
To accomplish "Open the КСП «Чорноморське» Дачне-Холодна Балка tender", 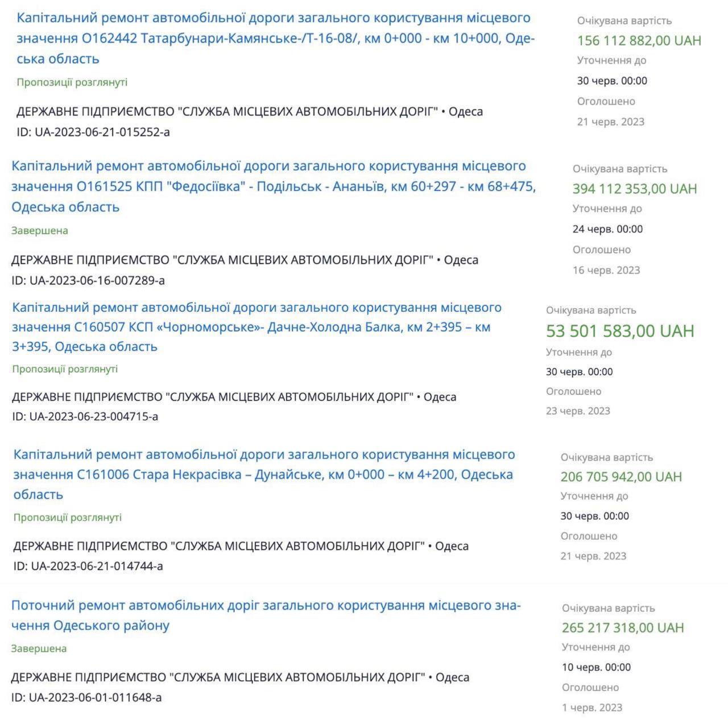I will [256, 327].
